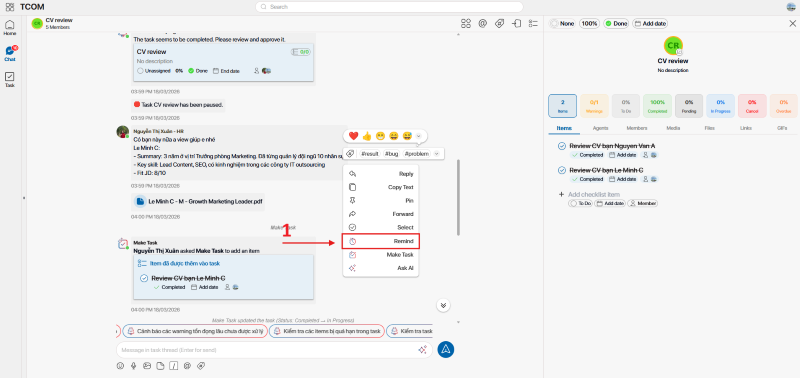
Task: Open the Home section in the left sidebar
Action: click(10, 28)
